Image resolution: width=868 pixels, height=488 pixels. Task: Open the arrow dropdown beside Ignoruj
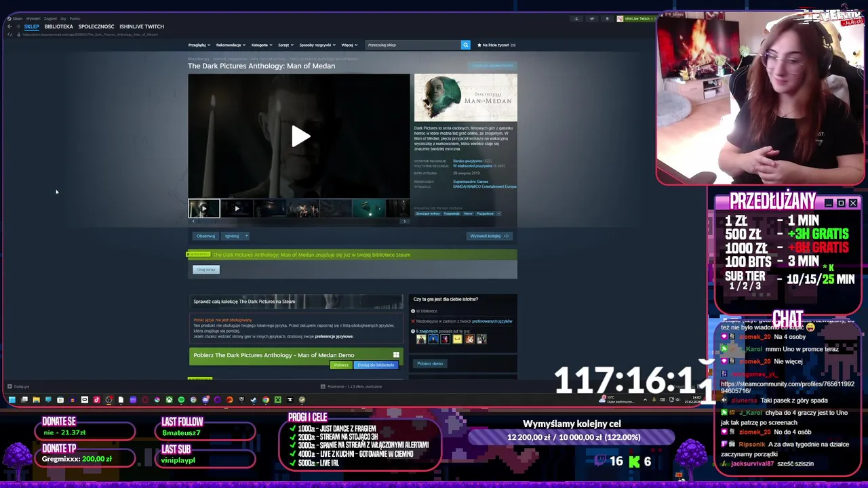click(246, 236)
